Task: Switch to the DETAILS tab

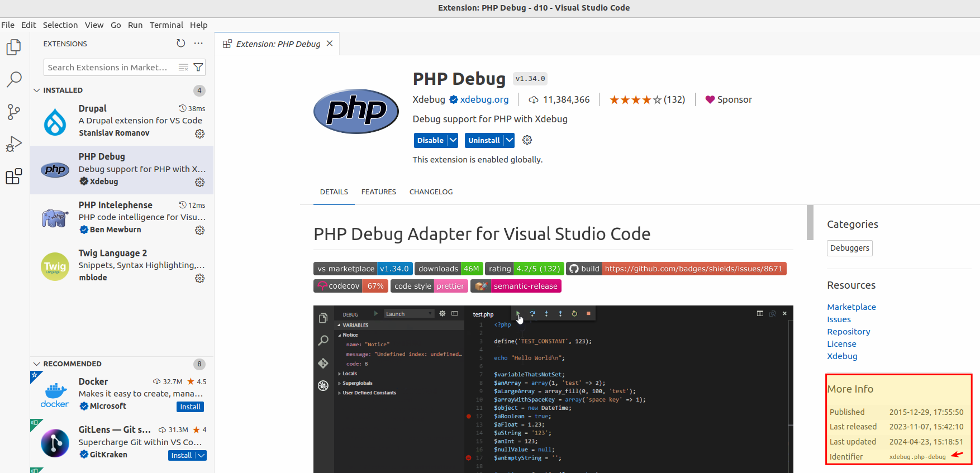Action: (334, 192)
